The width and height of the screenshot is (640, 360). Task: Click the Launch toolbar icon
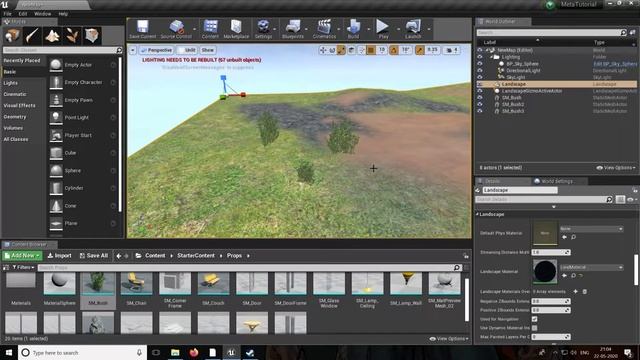tap(413, 29)
